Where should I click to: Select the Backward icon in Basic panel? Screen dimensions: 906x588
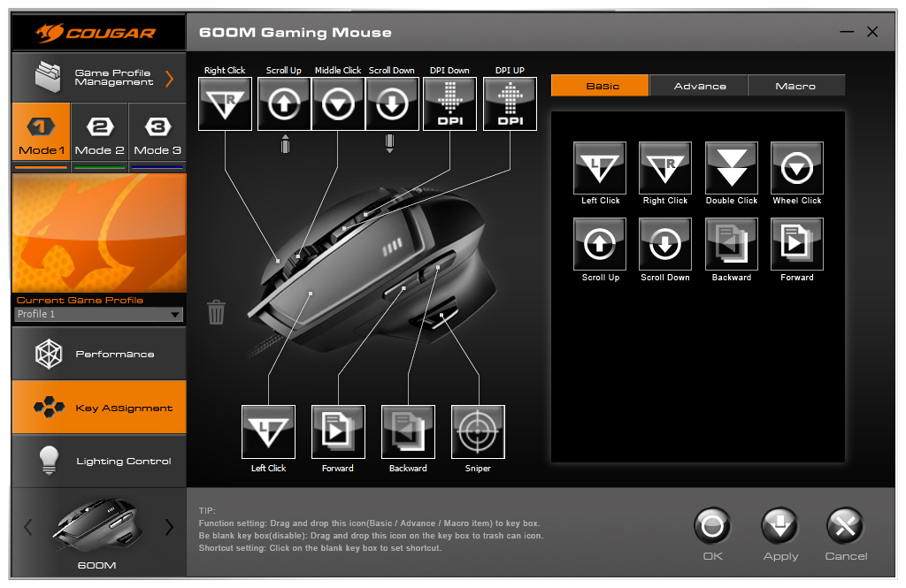coord(731,244)
